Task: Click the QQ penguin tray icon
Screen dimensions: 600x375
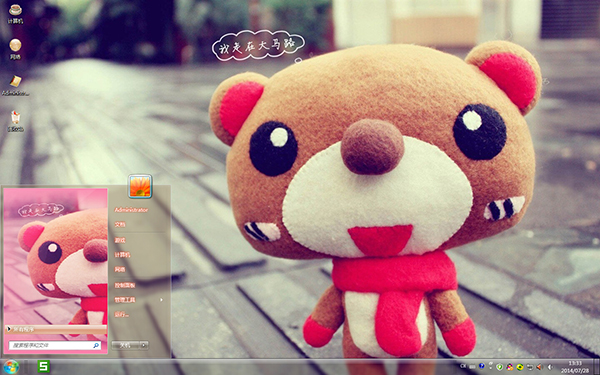Action: tap(510, 367)
